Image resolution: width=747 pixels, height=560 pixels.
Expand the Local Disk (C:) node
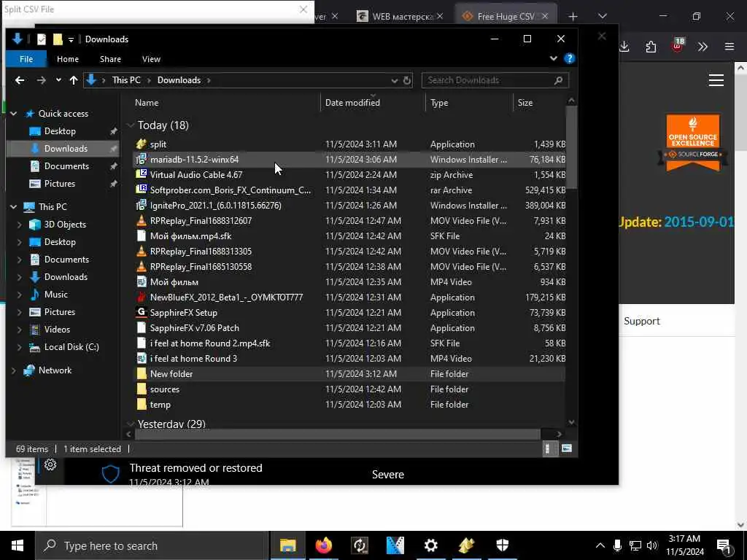19,346
